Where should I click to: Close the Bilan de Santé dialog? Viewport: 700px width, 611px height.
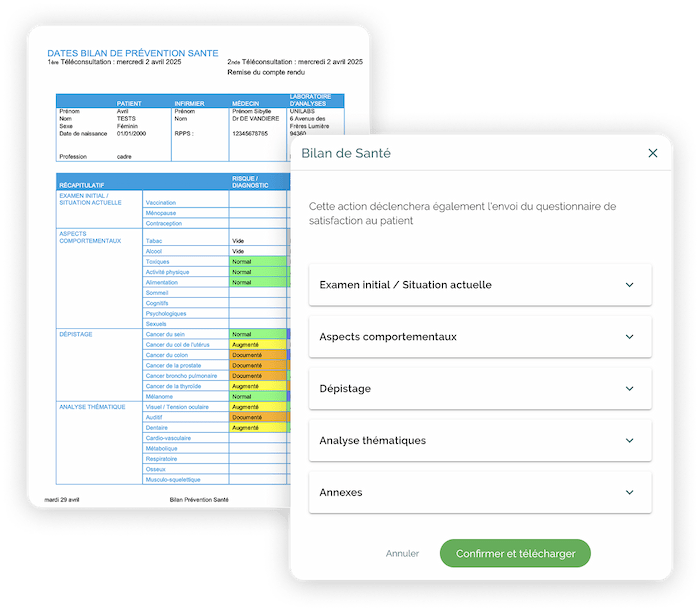tap(652, 153)
